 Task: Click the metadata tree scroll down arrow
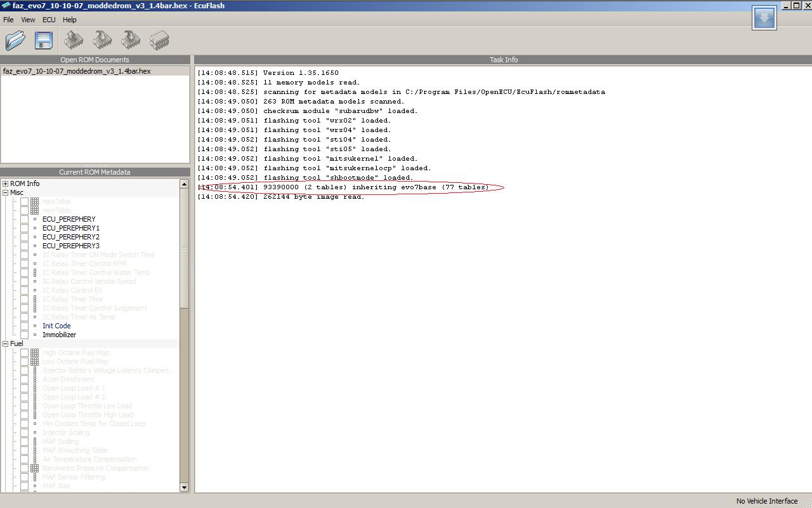click(x=184, y=487)
